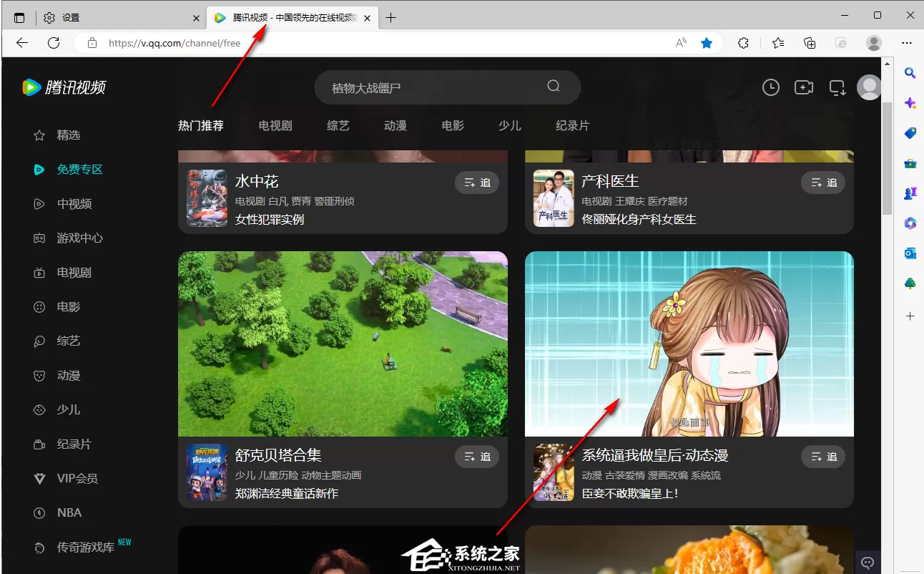The image size is (924, 574).
Task: Open Tools briefcase icon in Edge sidebar
Action: tap(910, 163)
